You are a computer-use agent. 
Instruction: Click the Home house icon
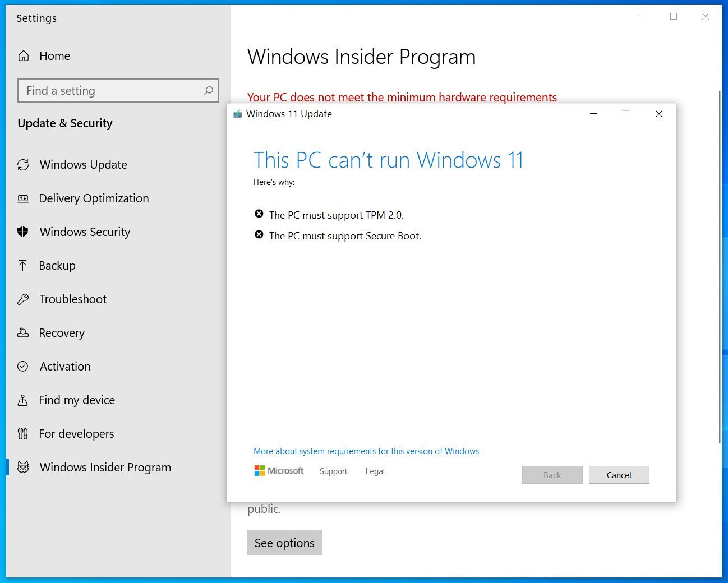[23, 55]
